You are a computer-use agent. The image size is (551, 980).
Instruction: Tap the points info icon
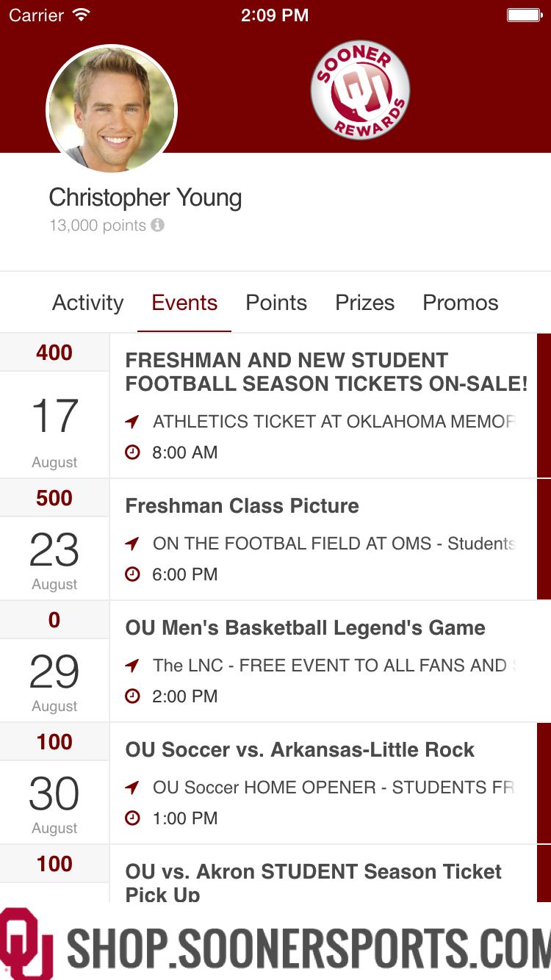pos(157,226)
